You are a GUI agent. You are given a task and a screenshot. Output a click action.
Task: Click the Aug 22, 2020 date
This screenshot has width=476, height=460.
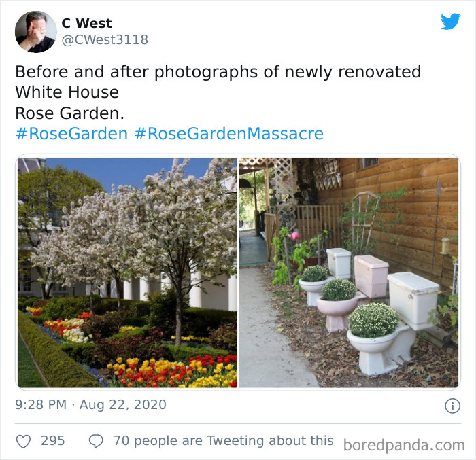coord(123,404)
